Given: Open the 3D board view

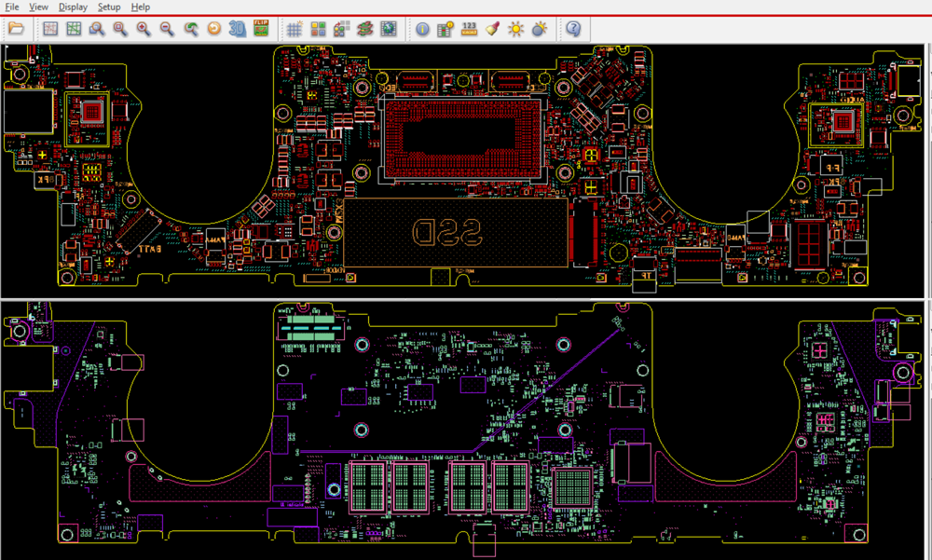Looking at the screenshot, I should tap(237, 29).
